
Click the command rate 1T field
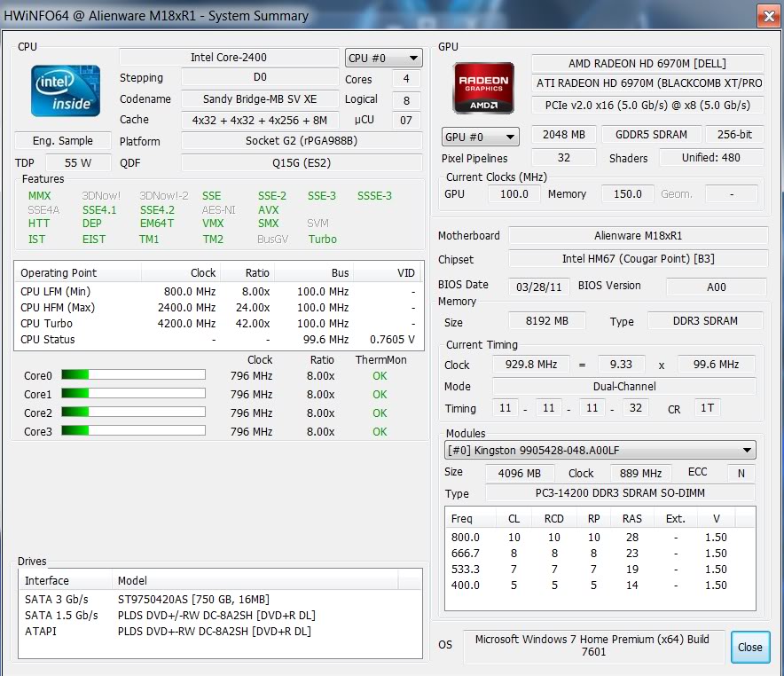tap(707, 408)
